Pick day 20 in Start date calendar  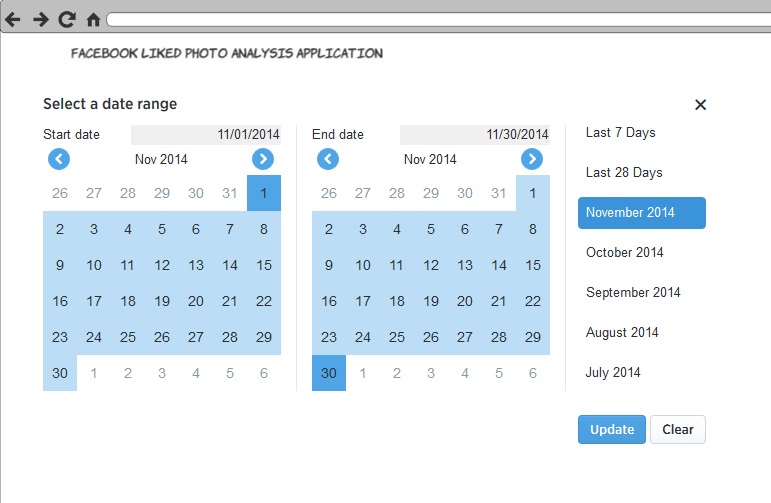(196, 301)
